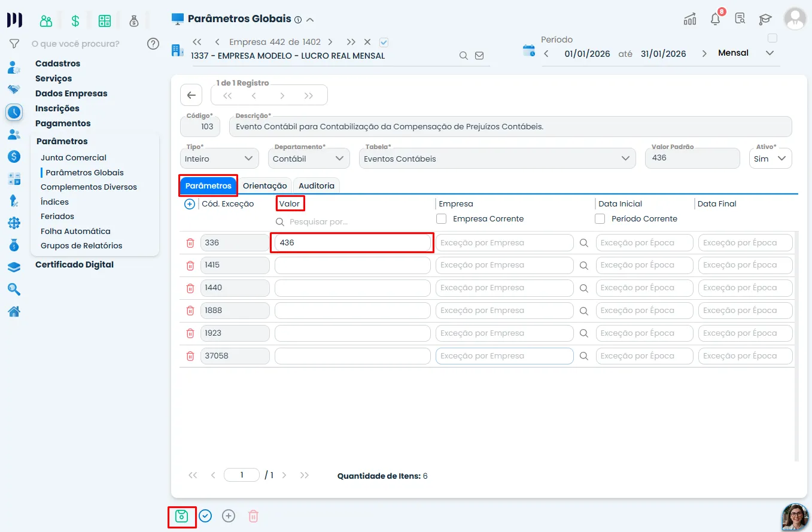Open the Certificado Digital menu section
The image size is (812, 532).
pos(74,265)
